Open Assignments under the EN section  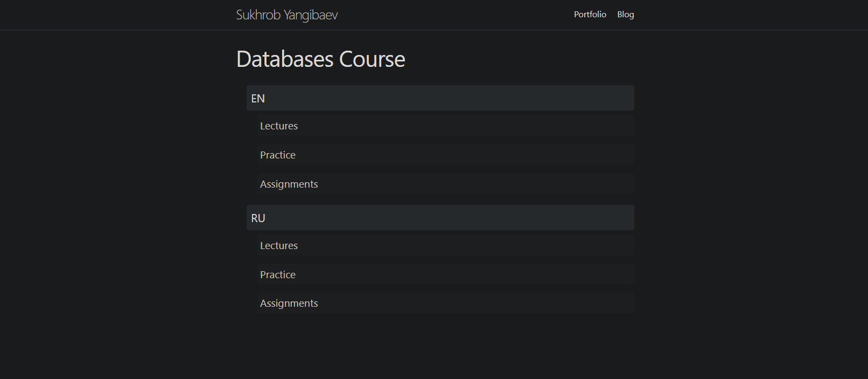pyautogui.click(x=445, y=184)
